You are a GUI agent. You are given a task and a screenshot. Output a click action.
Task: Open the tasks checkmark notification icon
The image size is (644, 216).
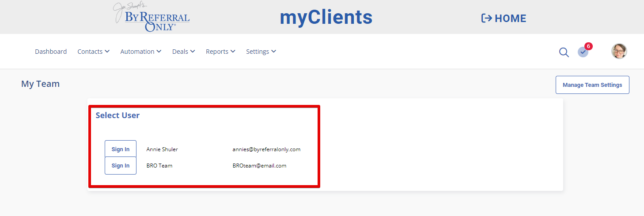point(583,52)
